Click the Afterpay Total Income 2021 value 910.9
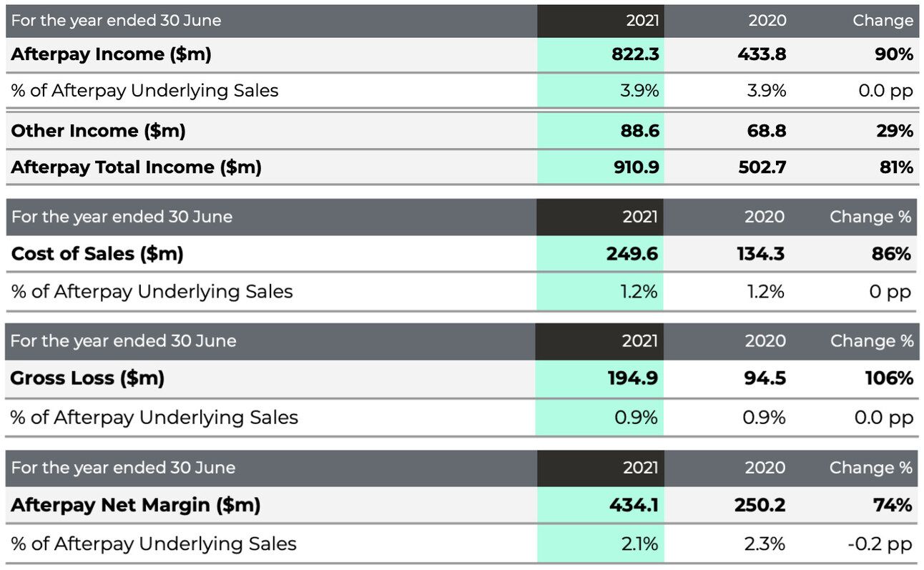Image resolution: width=924 pixels, height=570 pixels. (636, 167)
